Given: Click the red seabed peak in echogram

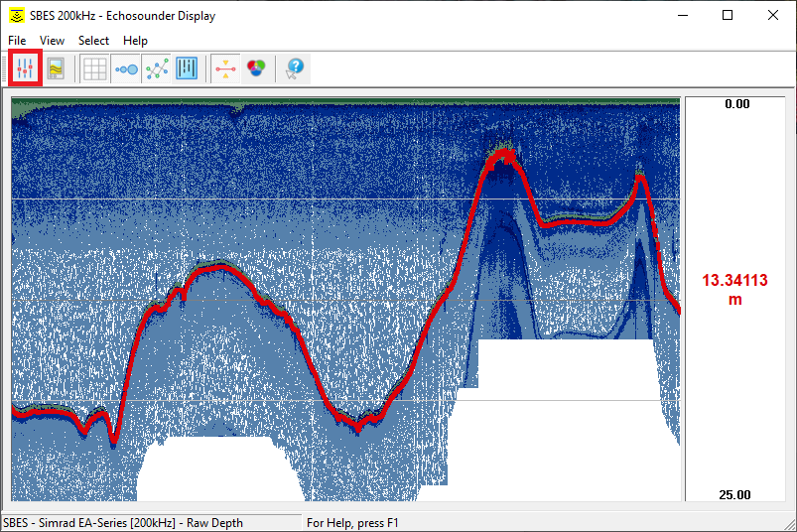Looking at the screenshot, I should pos(502,159).
